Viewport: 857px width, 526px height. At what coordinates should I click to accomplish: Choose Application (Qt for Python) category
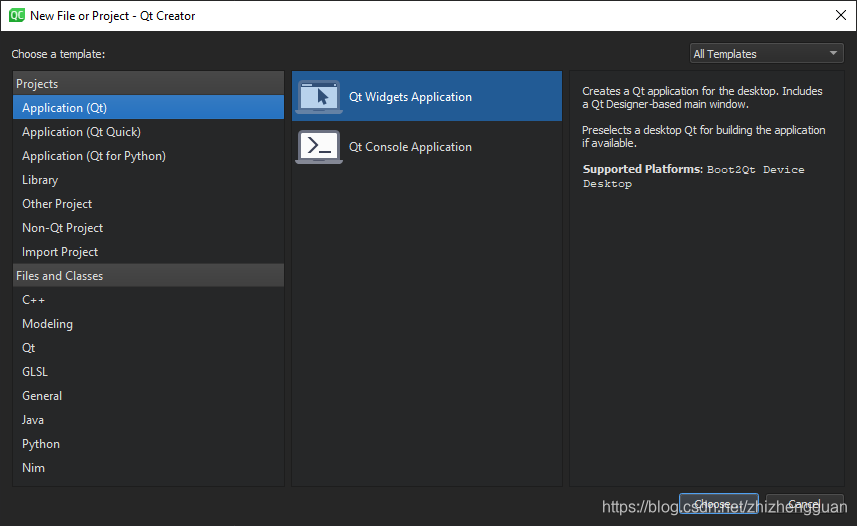pyautogui.click(x=148, y=156)
